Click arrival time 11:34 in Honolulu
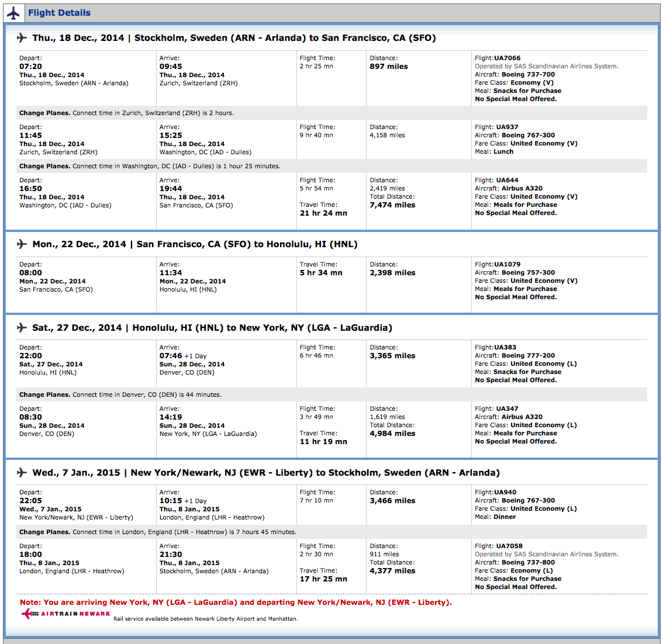 (x=171, y=272)
